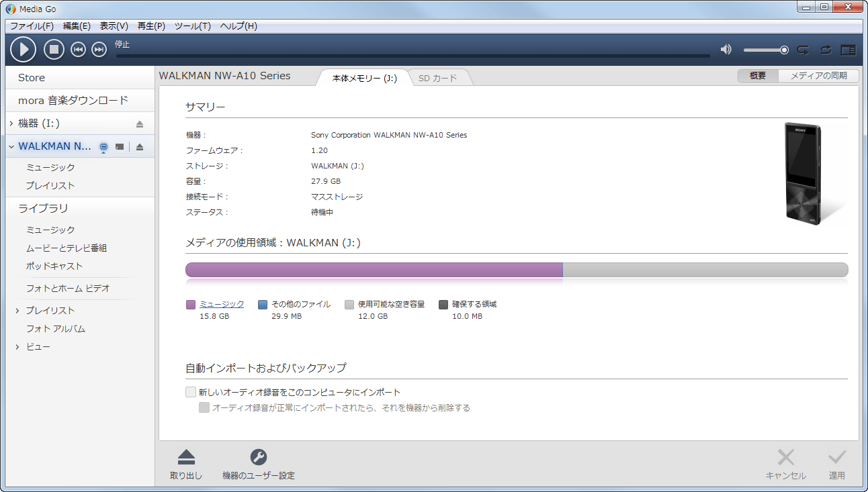Collapse the WALKMAN N... device node
Screen dimensions: 868x492
coord(11,146)
